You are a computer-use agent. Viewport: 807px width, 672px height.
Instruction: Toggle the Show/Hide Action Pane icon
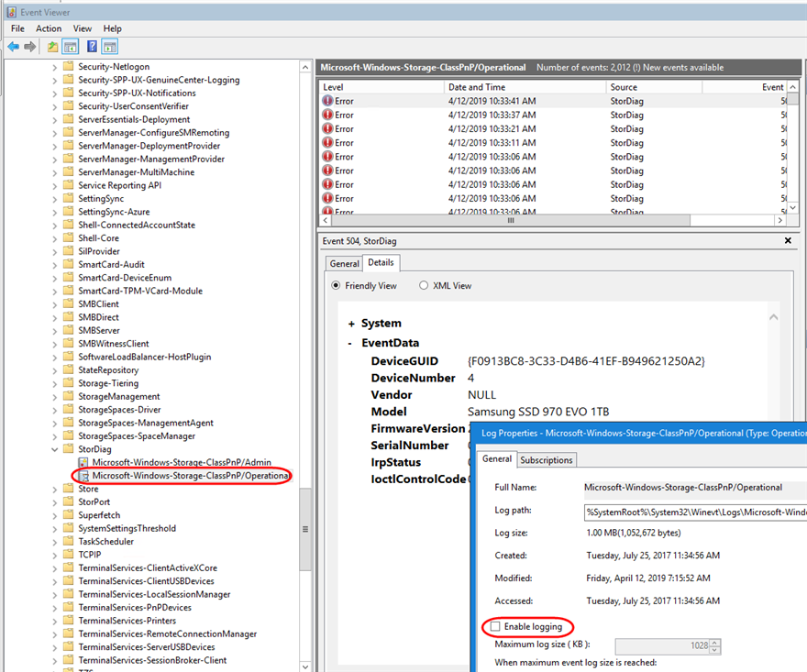(110, 47)
